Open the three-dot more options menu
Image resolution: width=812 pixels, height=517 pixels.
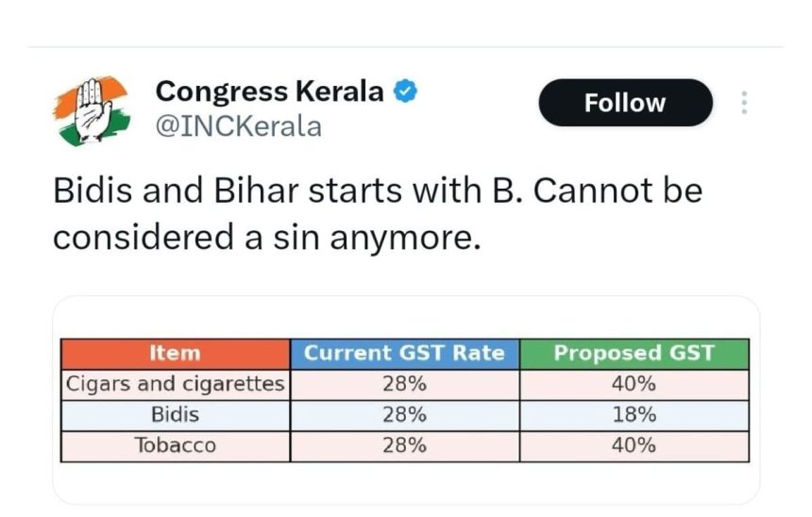point(745,103)
